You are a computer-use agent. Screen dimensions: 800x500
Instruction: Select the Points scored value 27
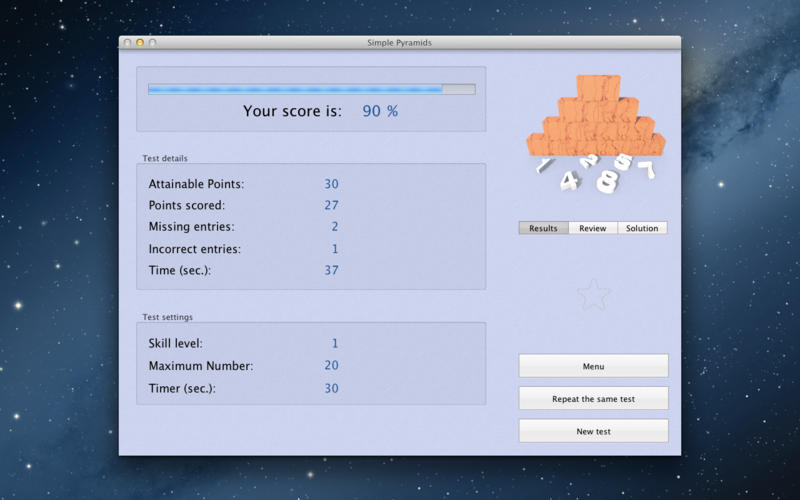(x=331, y=205)
